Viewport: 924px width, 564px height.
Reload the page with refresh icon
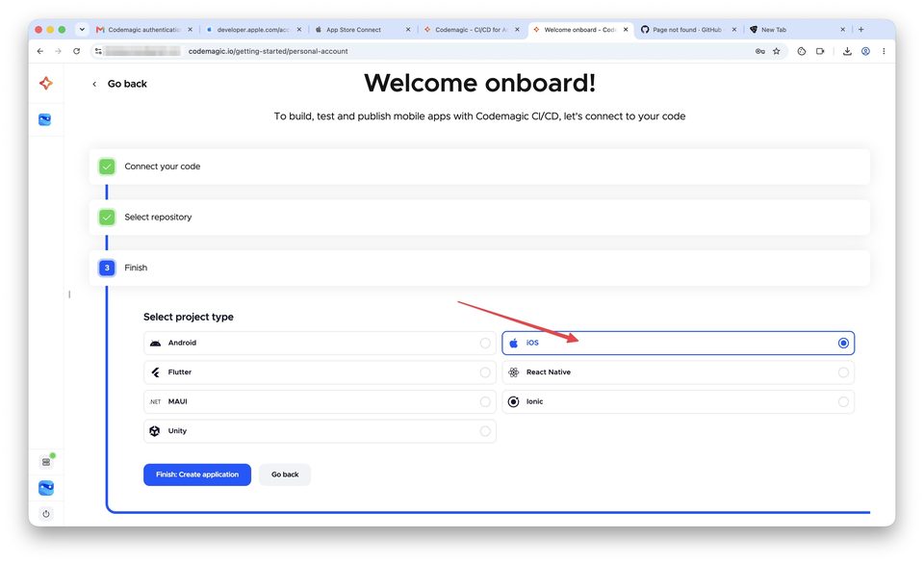pos(77,51)
